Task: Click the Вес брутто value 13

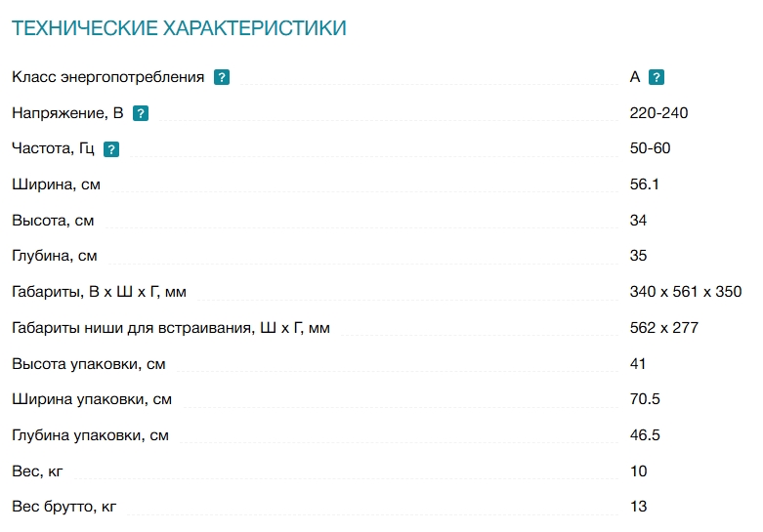Action: 638,507
